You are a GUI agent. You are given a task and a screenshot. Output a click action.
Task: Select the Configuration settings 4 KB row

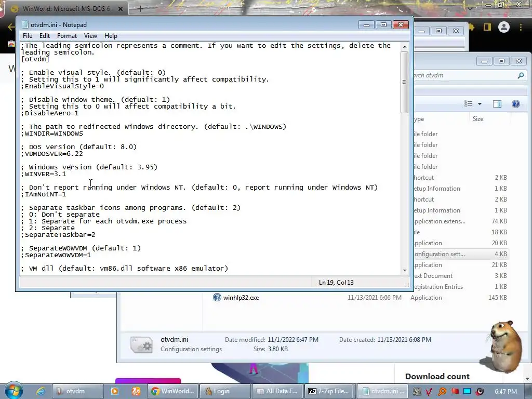coord(461,254)
